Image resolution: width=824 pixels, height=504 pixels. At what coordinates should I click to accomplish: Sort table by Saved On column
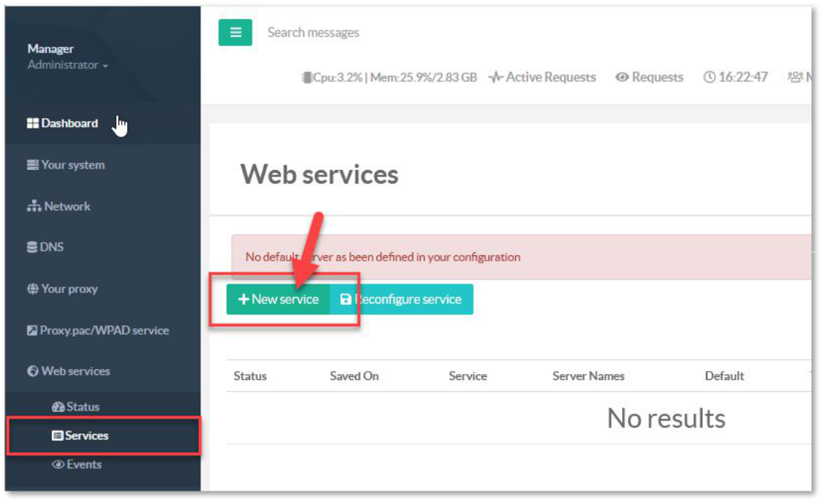click(354, 376)
